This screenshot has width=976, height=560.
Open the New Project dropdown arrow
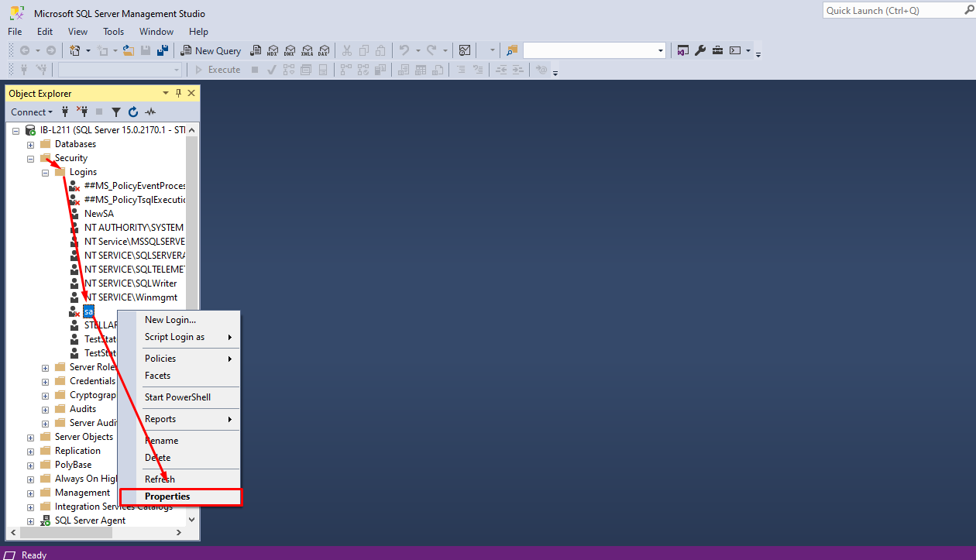point(88,50)
